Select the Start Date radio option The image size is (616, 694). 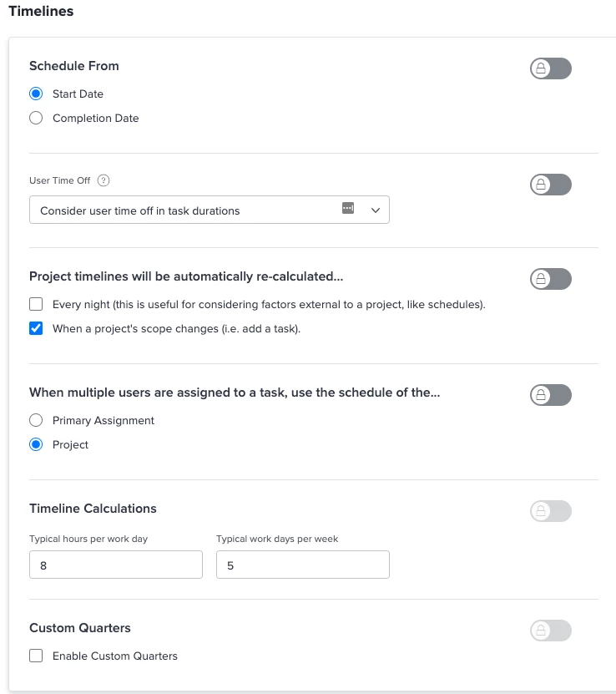pos(36,94)
